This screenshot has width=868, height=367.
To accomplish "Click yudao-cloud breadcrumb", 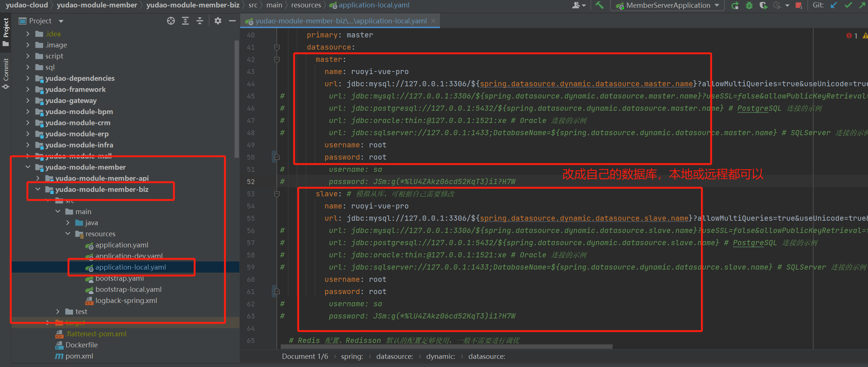I will click(27, 5).
